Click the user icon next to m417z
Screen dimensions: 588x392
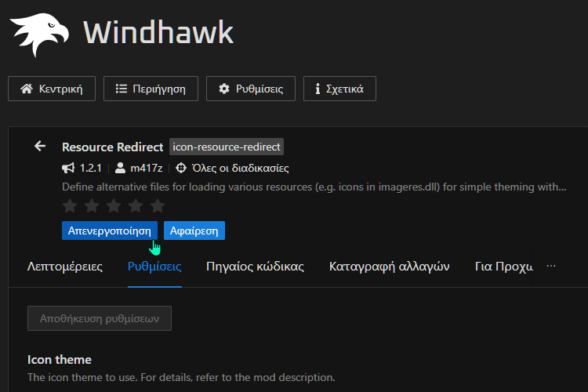pos(120,168)
